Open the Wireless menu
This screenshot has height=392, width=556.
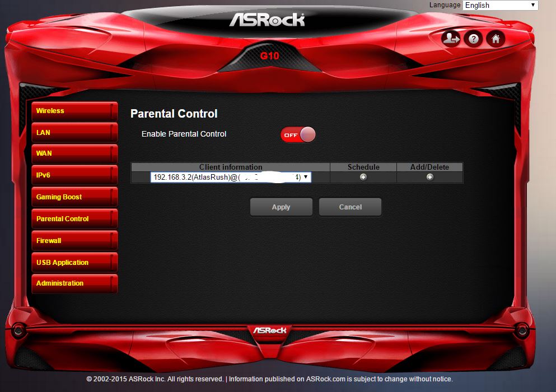pyautogui.click(x=74, y=111)
